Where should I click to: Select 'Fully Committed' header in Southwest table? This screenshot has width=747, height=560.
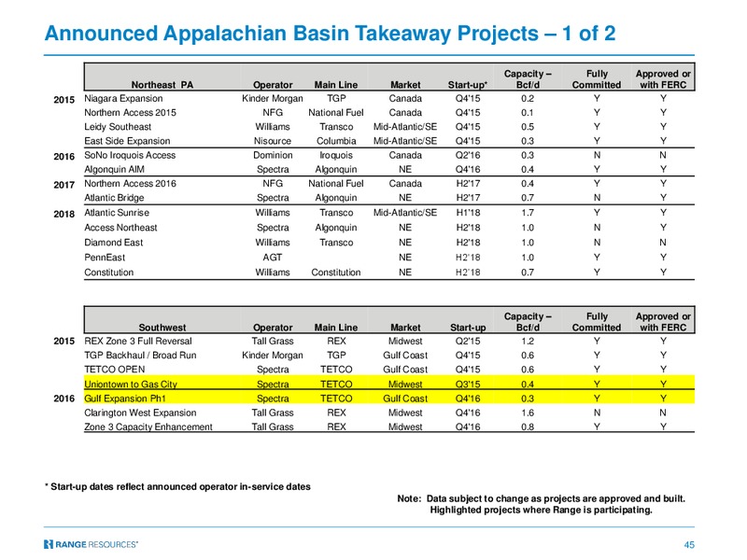[x=597, y=322]
